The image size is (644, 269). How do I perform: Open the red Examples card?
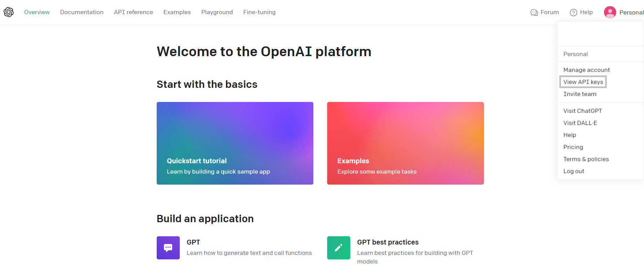[x=405, y=143]
